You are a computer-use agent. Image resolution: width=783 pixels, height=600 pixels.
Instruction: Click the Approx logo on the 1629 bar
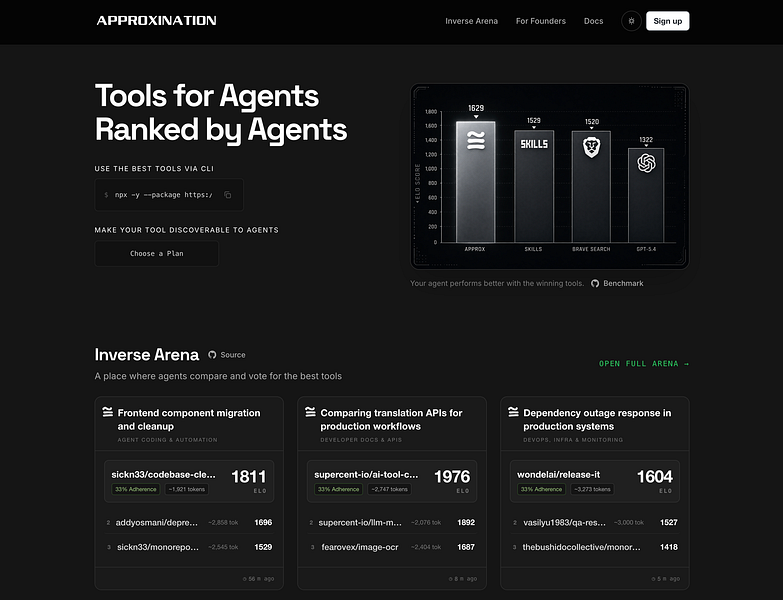coord(476,140)
